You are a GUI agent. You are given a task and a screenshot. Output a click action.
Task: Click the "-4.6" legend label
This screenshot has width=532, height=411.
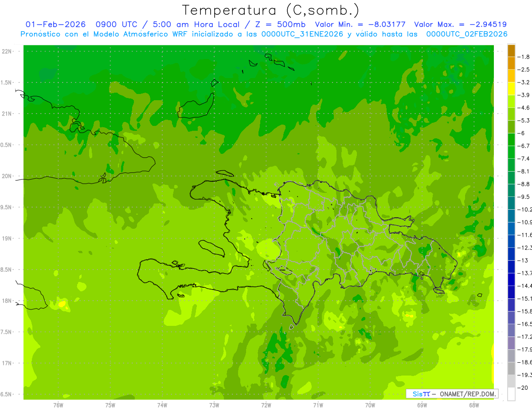524,108
